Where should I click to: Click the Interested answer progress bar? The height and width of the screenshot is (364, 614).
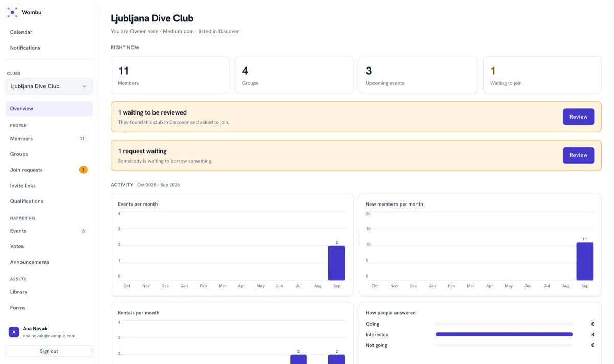coord(504,334)
